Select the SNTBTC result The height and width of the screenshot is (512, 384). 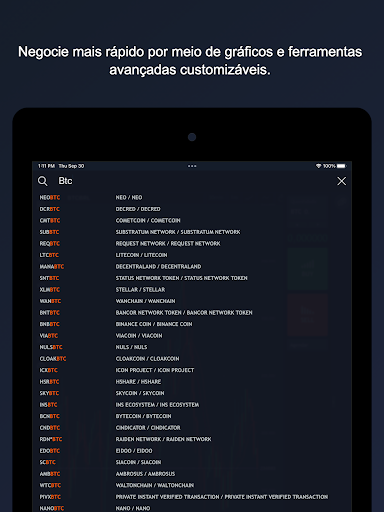(49, 278)
